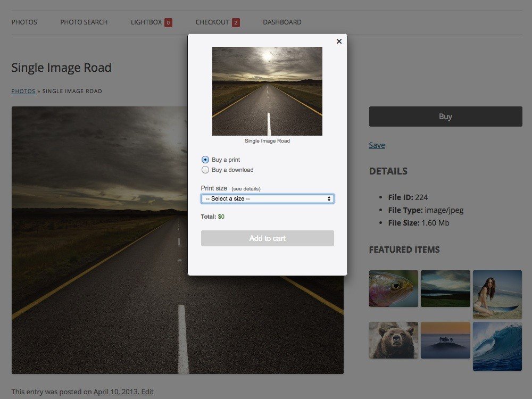The height and width of the screenshot is (399, 532).
Task: Click the Checkout badge showing 2
Action: click(236, 22)
